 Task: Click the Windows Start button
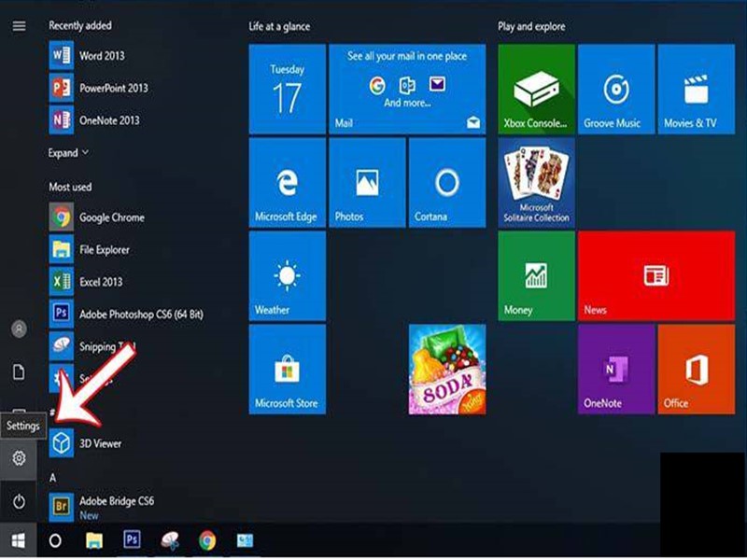click(x=18, y=540)
